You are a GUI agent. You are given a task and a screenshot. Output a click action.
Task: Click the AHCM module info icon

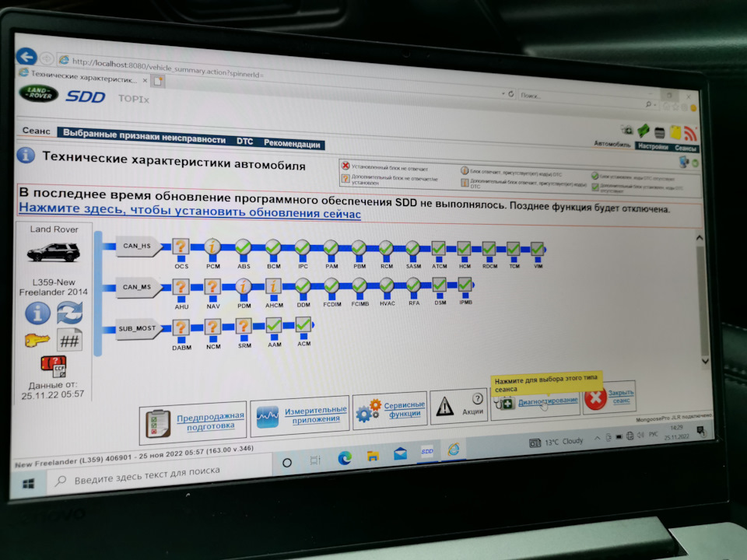(273, 286)
